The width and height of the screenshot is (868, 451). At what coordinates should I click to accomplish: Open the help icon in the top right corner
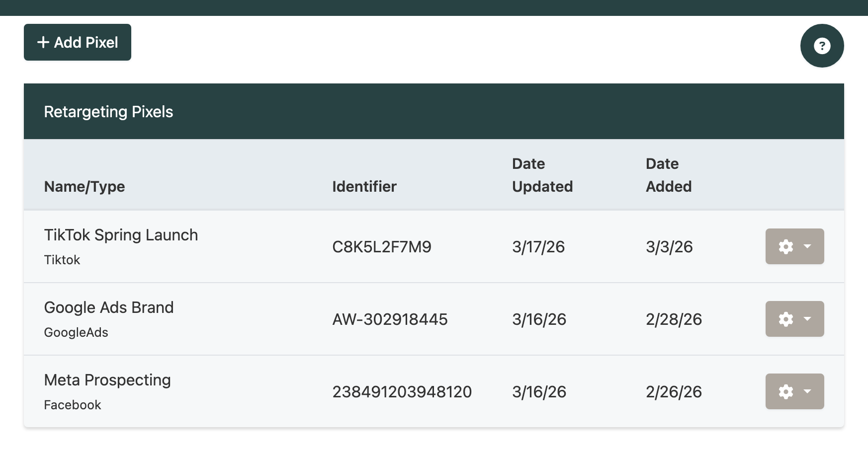point(821,45)
